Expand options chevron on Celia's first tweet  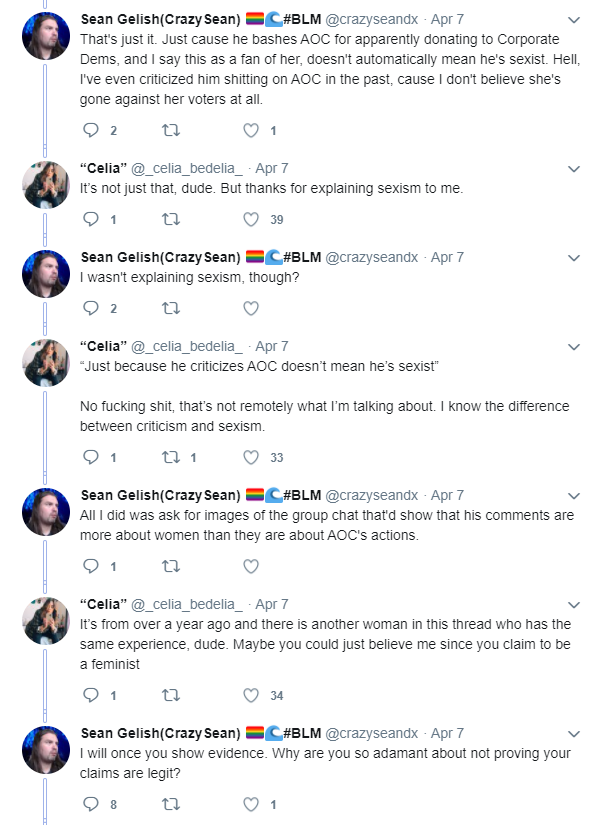[x=574, y=169]
